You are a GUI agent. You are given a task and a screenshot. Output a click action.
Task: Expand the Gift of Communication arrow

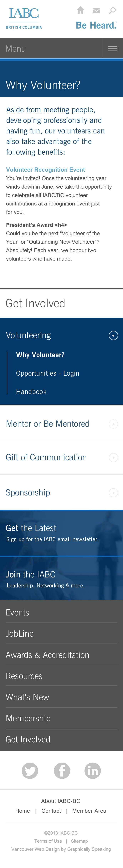[114, 457]
